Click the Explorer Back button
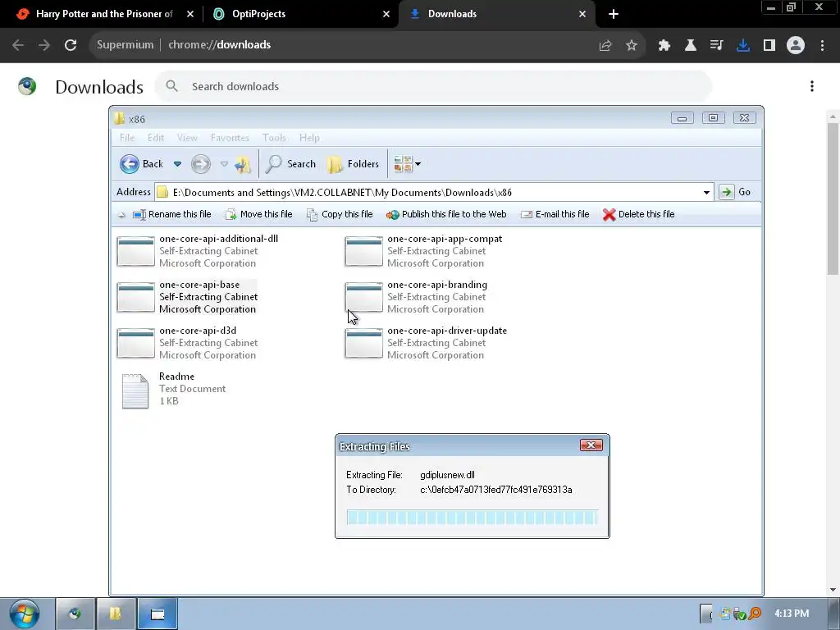Viewport: 840px width, 630px height. coord(141,164)
